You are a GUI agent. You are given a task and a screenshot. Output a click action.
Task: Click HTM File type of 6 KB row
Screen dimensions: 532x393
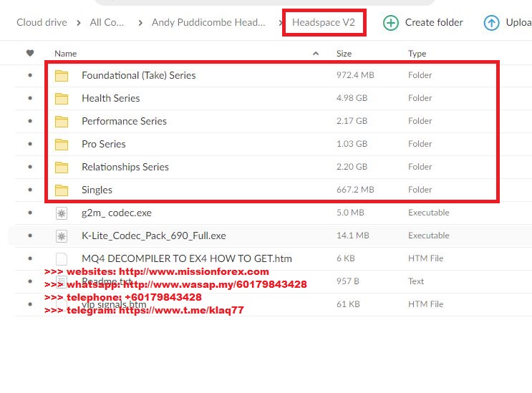coord(425,258)
